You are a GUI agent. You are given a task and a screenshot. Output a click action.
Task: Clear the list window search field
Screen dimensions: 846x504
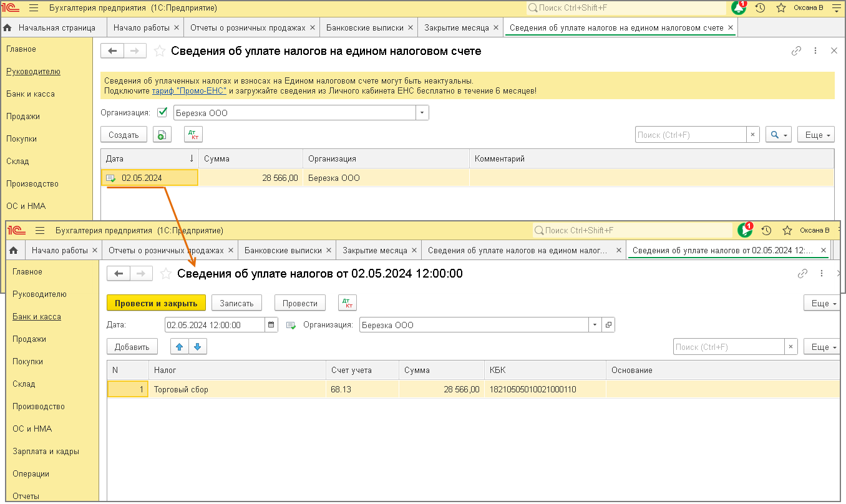click(x=753, y=135)
